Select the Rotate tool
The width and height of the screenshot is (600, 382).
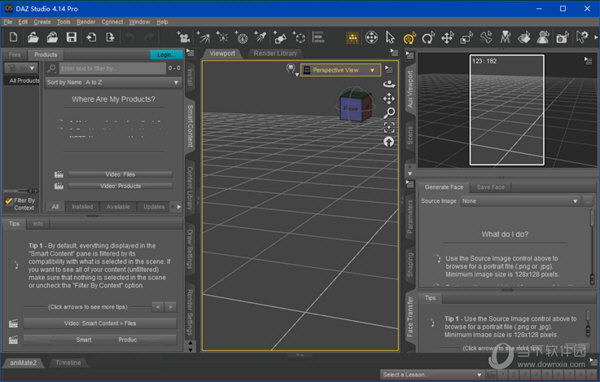pos(428,38)
